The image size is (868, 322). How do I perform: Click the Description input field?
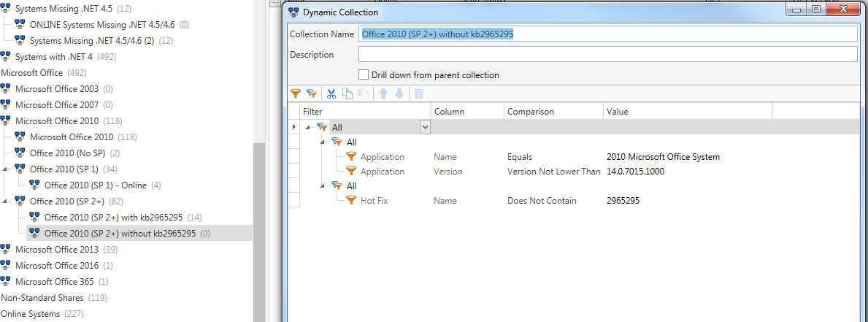pos(607,55)
